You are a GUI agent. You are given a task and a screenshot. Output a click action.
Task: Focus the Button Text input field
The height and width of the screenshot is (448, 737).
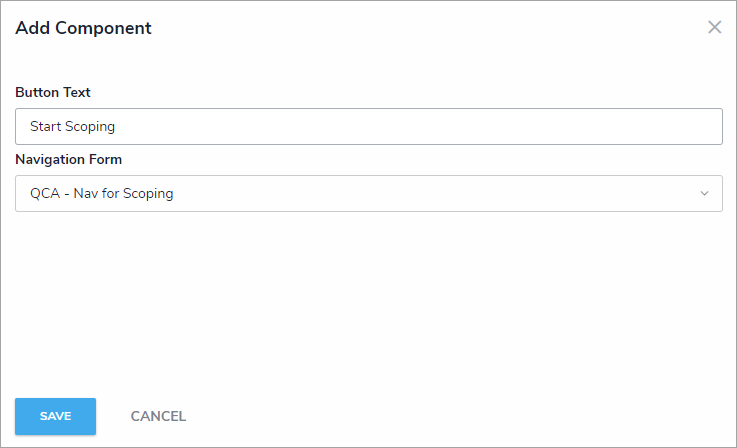368,127
